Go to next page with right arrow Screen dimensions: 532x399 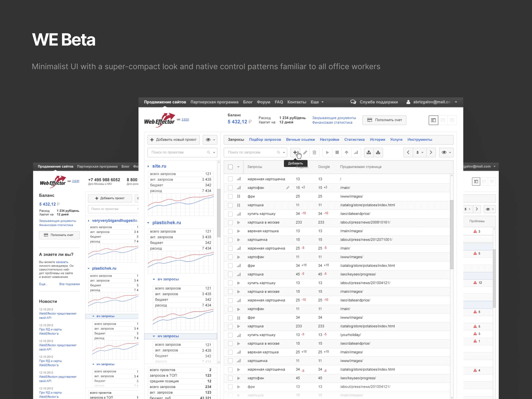[x=431, y=152]
